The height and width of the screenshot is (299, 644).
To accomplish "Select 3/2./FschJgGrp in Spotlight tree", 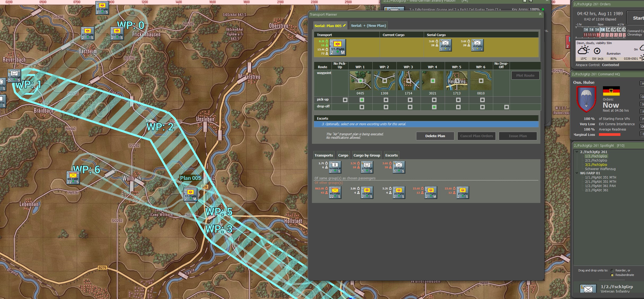I will point(596,165).
